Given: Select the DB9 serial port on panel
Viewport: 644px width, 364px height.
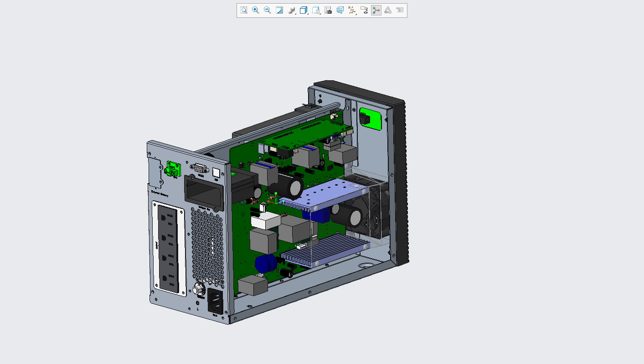Looking at the screenshot, I should (x=200, y=168).
